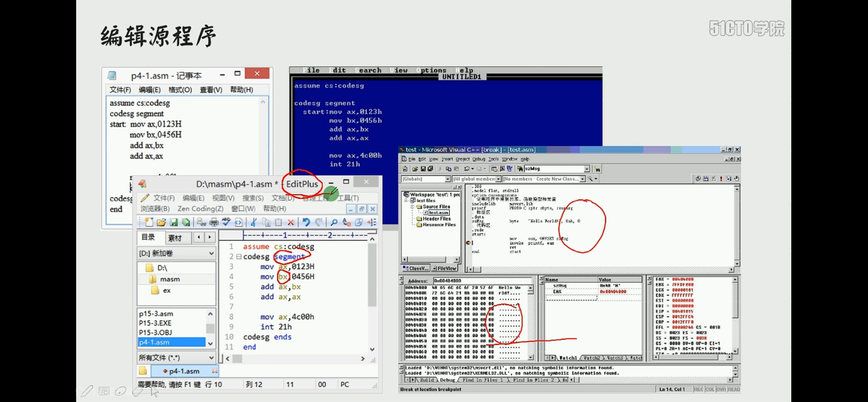Click the green save disk icon
Image resolution: width=868 pixels, height=402 pixels.
[174, 222]
